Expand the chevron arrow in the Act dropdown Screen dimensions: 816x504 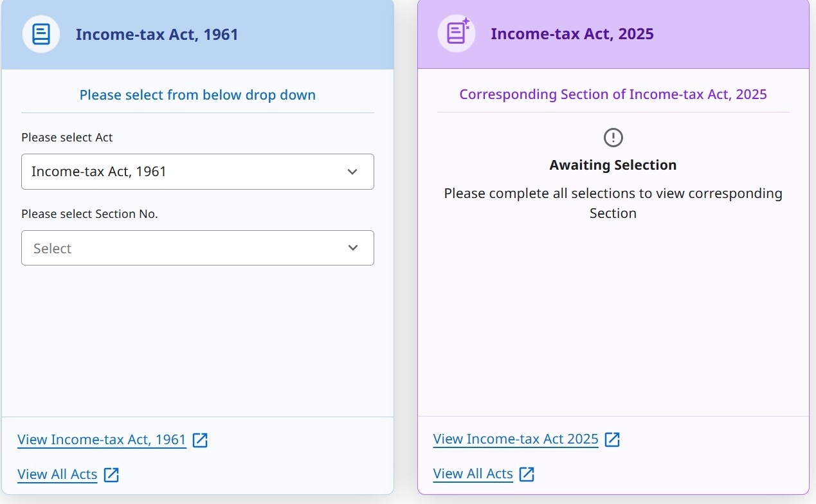click(352, 172)
